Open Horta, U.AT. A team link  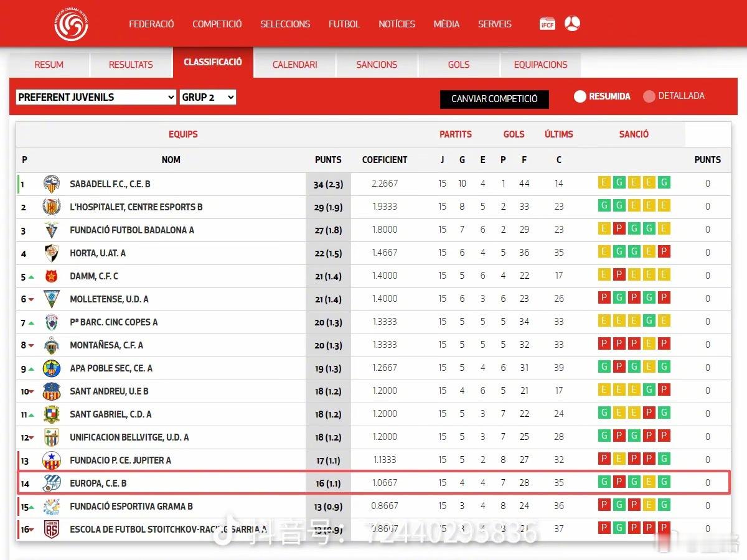(x=98, y=253)
